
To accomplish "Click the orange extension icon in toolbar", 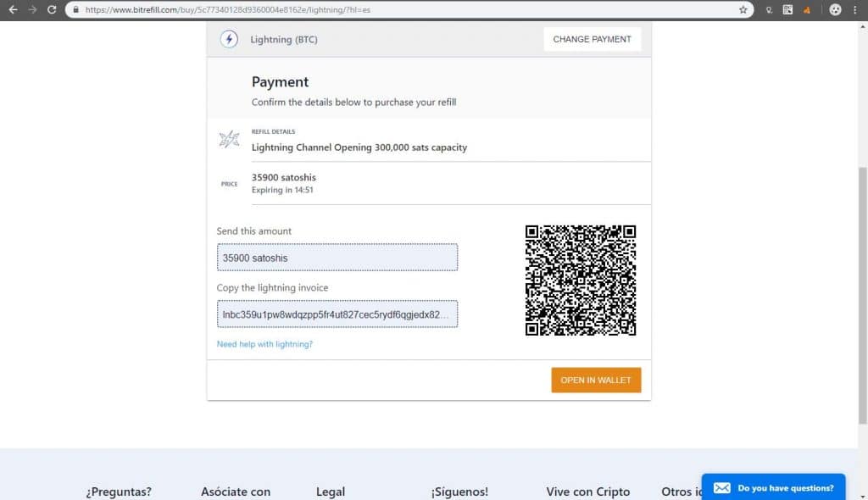I will click(x=807, y=10).
